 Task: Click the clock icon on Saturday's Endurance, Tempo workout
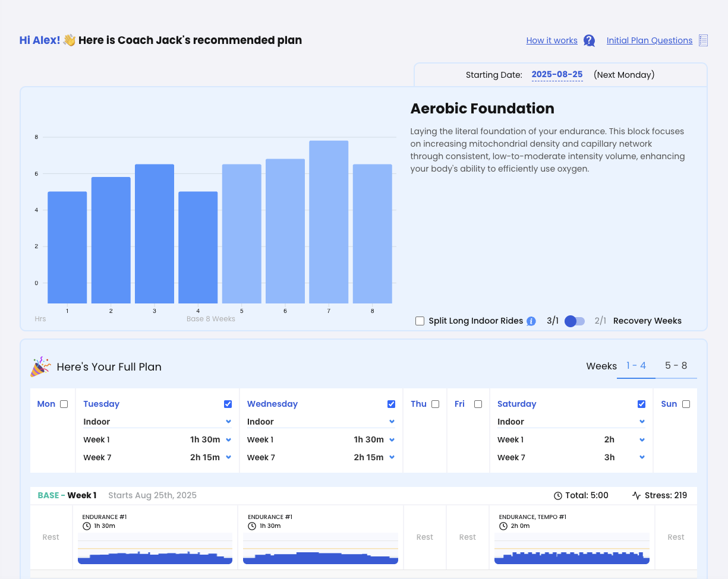tap(503, 526)
